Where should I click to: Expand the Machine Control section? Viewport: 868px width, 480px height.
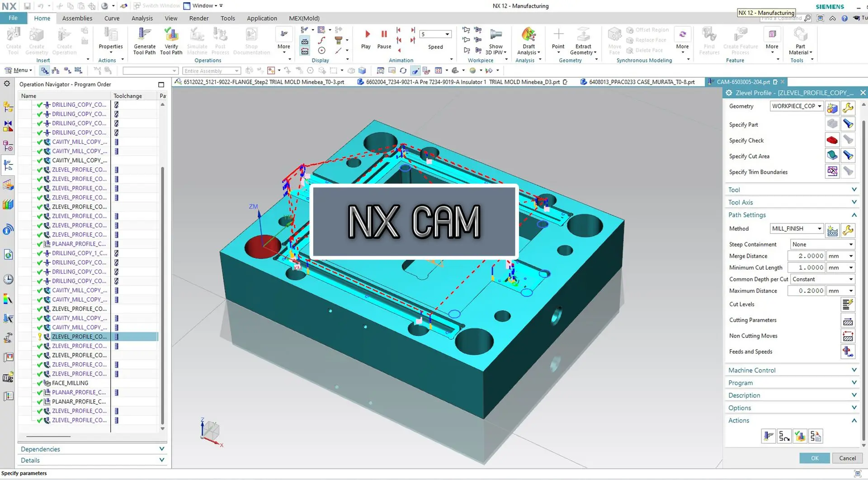[792, 370]
